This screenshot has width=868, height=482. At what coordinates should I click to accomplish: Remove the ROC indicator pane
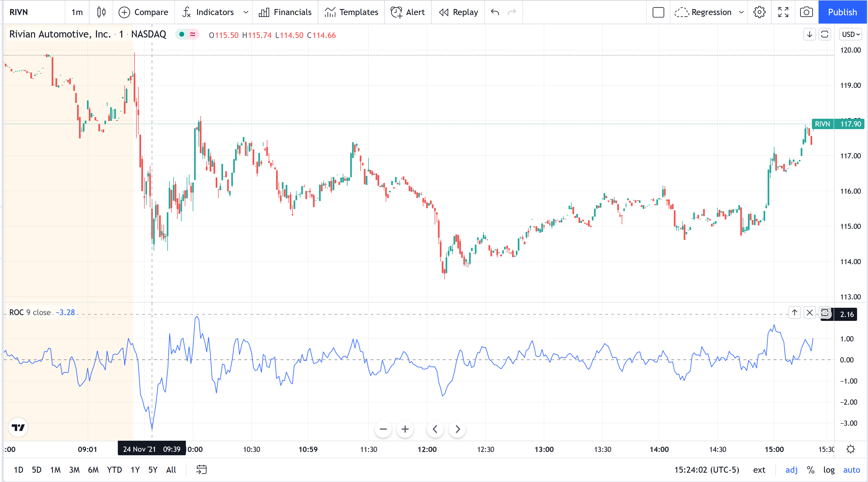point(809,312)
